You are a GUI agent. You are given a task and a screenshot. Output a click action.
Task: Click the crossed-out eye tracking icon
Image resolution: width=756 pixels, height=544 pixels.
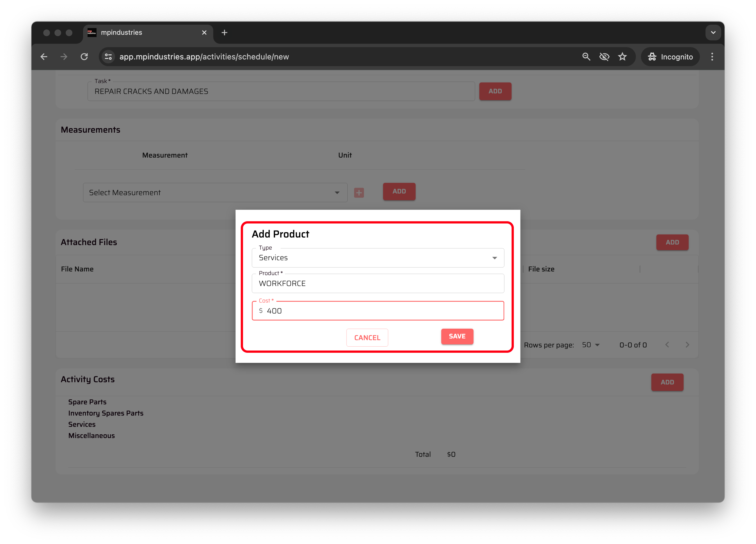pos(604,57)
